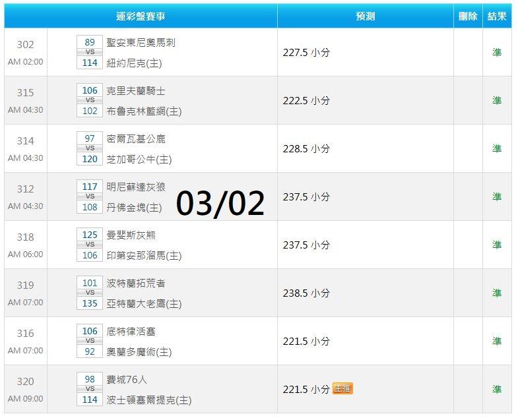Click the VS icon in the Timberwolves–Nuggets matchup
The width and height of the screenshot is (518, 420).
point(90,196)
